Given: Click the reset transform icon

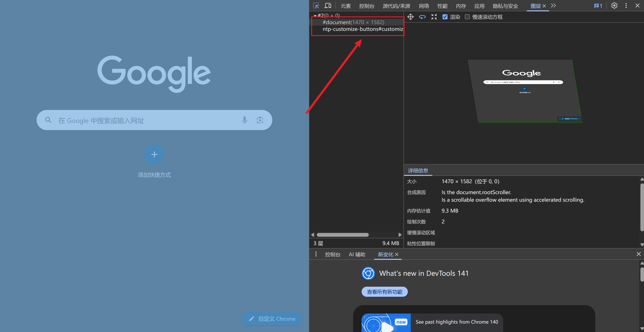Looking at the screenshot, I should pos(434,17).
